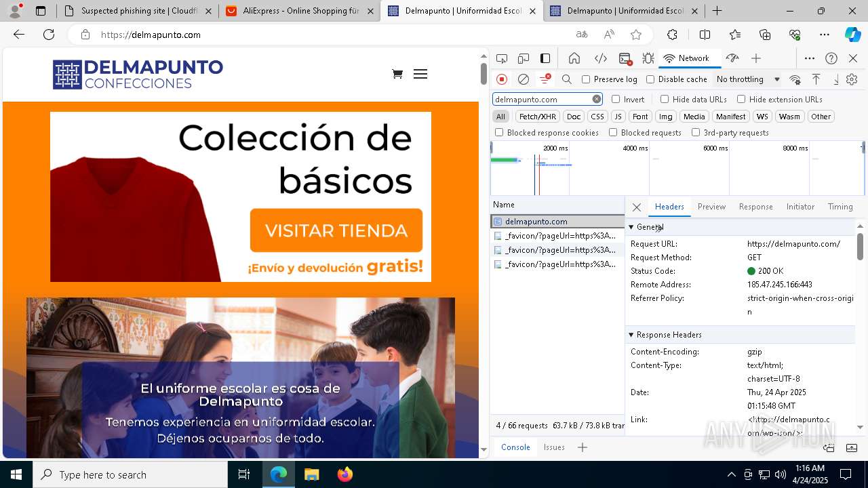Open the Performance tool gauge icon

click(x=732, y=58)
